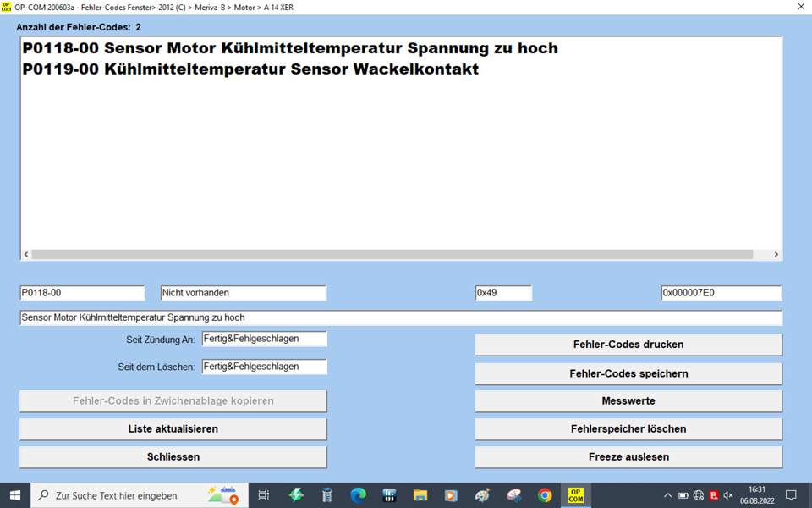This screenshot has height=508, width=812.
Task: Close the window with Schliessen button
Action: click(x=173, y=457)
